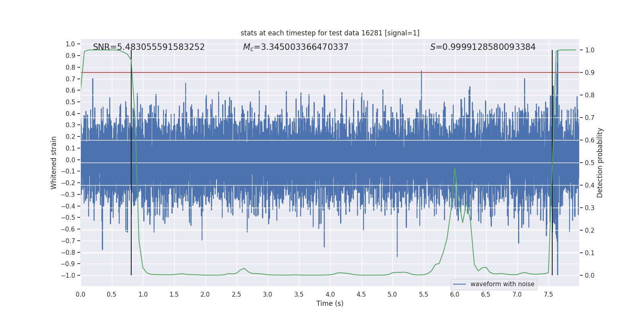Click the plot title mentioning test data 16281

[x=330, y=33]
